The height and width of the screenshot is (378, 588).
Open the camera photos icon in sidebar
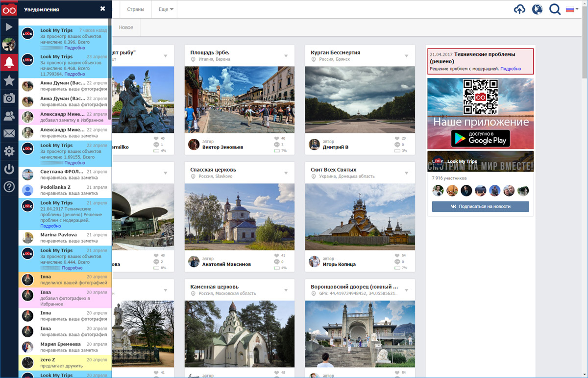[9, 98]
